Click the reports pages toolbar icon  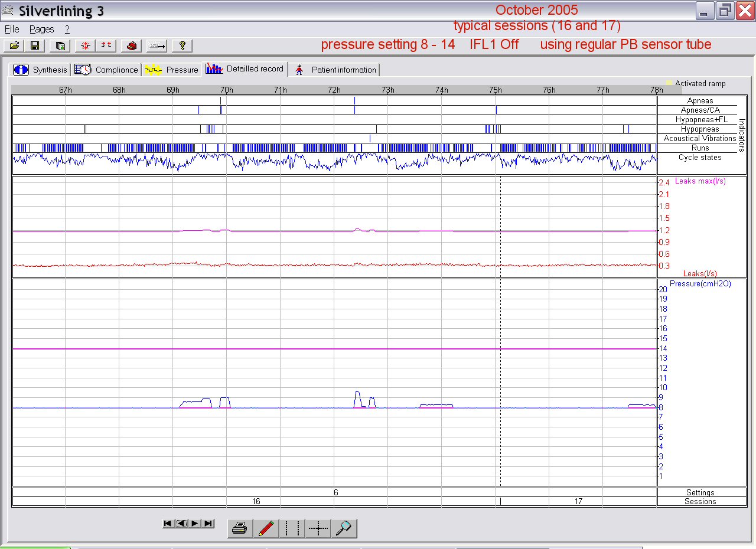coord(60,45)
